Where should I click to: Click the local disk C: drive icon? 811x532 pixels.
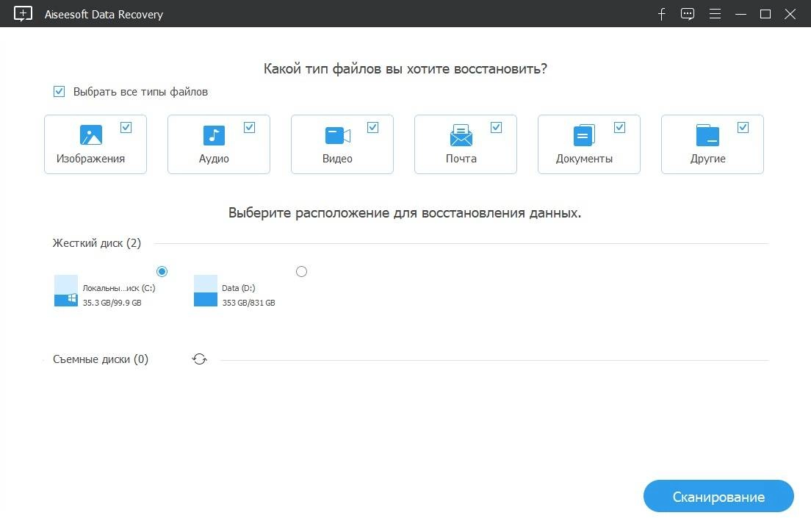[66, 291]
